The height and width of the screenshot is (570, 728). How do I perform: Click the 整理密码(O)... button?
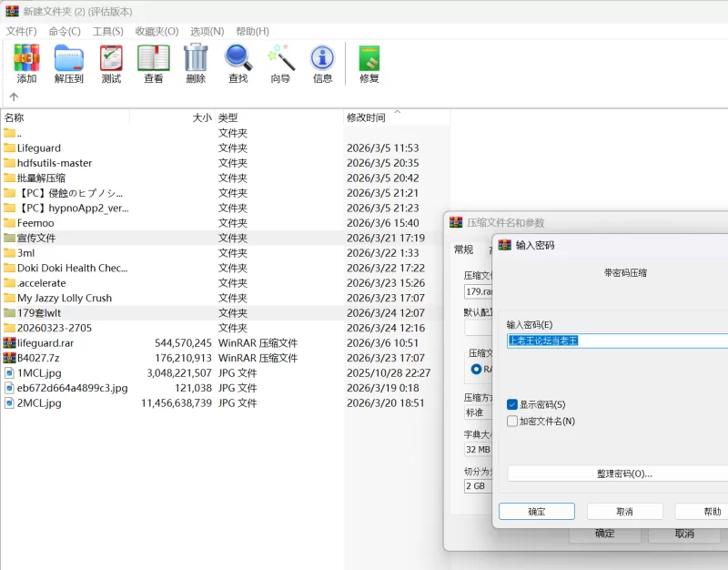(623, 473)
